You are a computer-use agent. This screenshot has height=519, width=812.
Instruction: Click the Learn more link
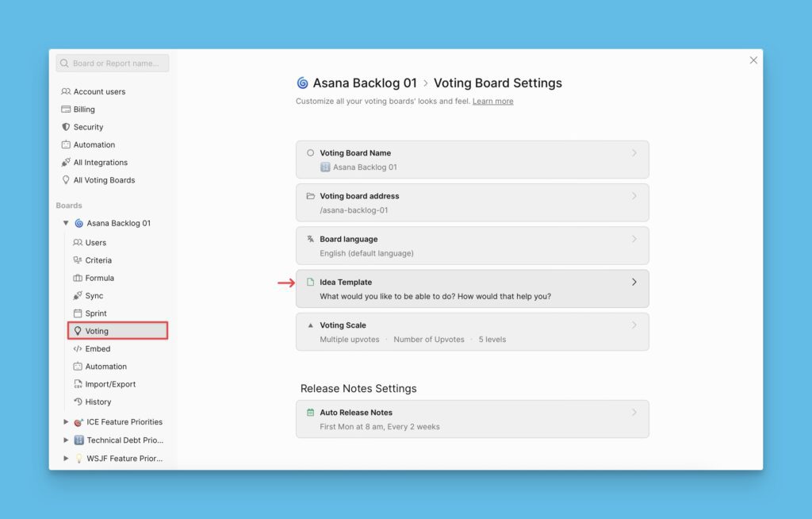[492, 101]
